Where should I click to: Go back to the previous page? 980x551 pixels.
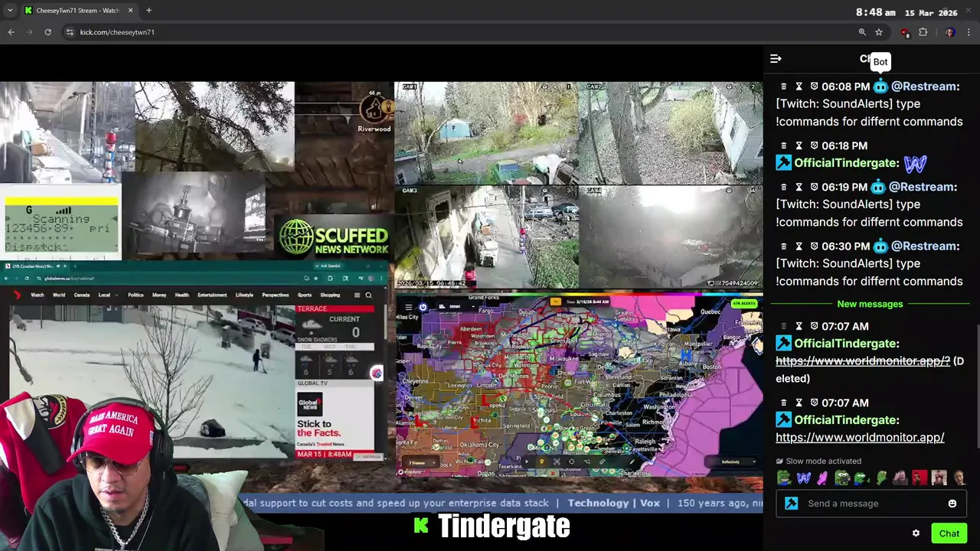pyautogui.click(x=11, y=32)
